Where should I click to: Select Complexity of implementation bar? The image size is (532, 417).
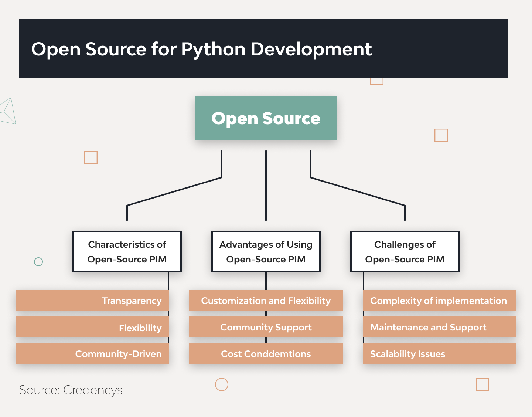point(439,301)
